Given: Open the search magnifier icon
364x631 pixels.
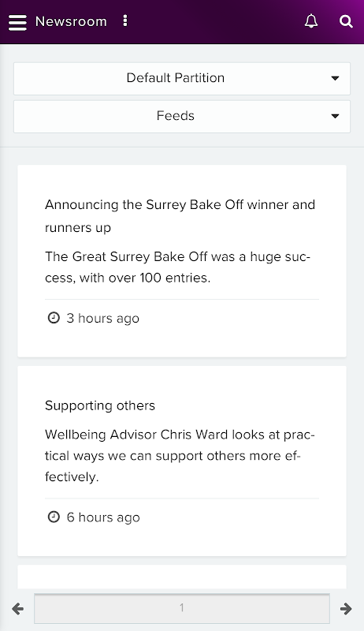Looking at the screenshot, I should coord(346,21).
